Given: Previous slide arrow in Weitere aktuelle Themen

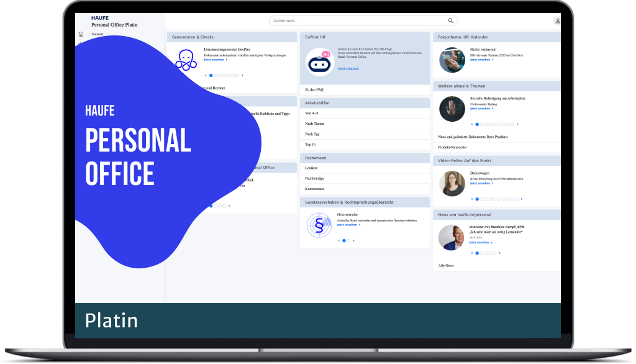Looking at the screenshot, I should [x=472, y=125].
